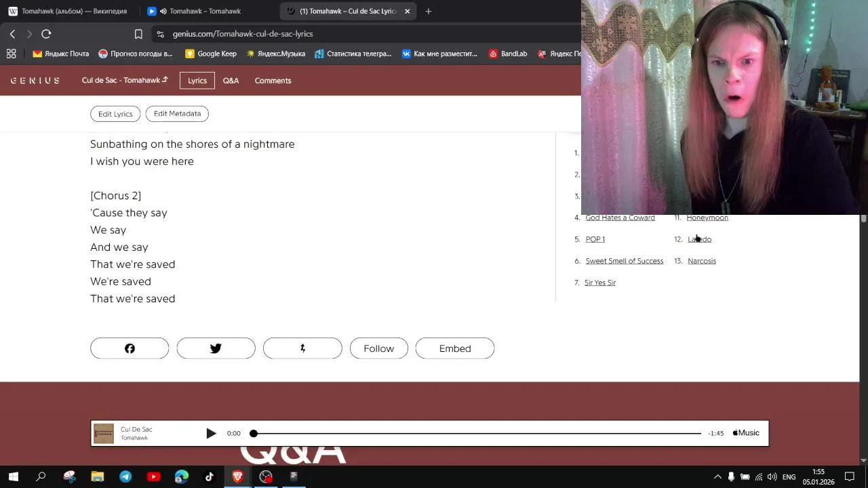Screen dimensions: 868x488
Task: Open Microsoft Edge from the taskbar
Action: [x=181, y=476]
